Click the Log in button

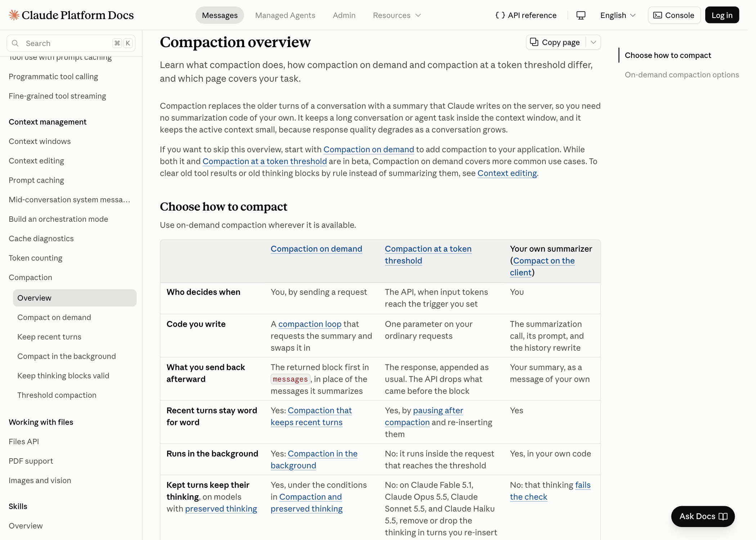(x=722, y=15)
